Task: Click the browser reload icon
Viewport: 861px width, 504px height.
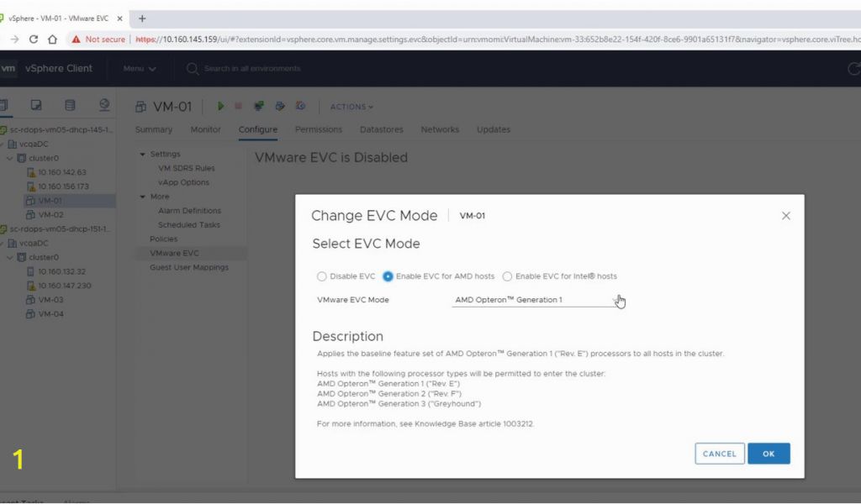Action: (34, 39)
